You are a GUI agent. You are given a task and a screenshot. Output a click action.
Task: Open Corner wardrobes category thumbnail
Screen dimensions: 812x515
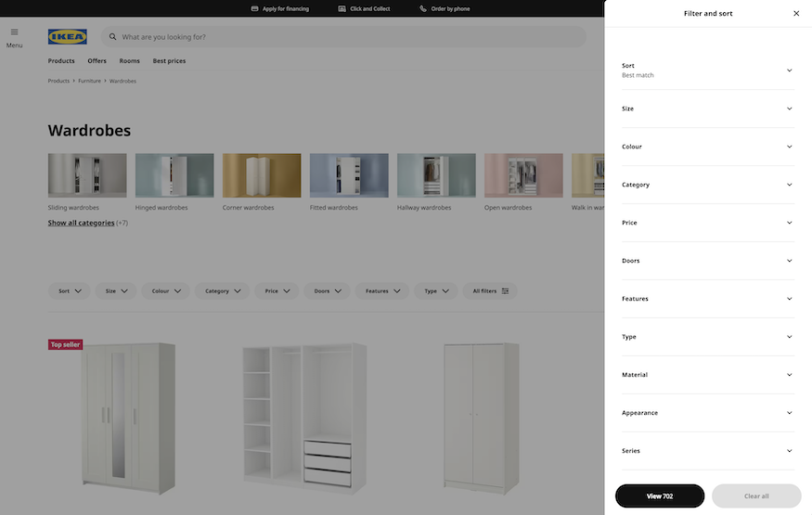click(262, 175)
